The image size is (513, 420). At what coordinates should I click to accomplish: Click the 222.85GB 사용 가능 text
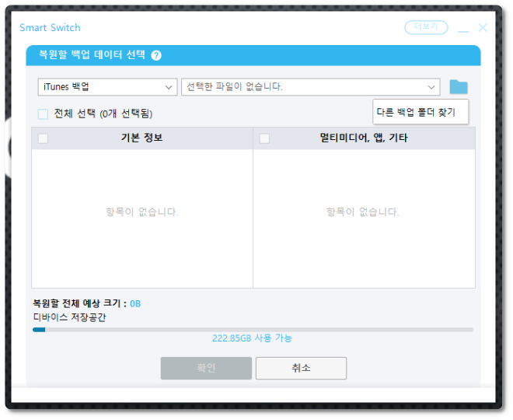tap(252, 338)
